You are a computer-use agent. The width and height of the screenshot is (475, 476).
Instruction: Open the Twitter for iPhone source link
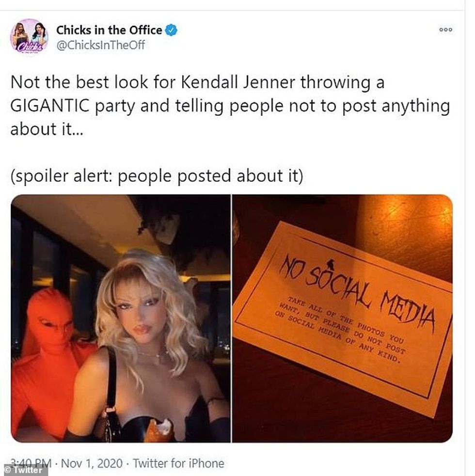pyautogui.click(x=178, y=463)
